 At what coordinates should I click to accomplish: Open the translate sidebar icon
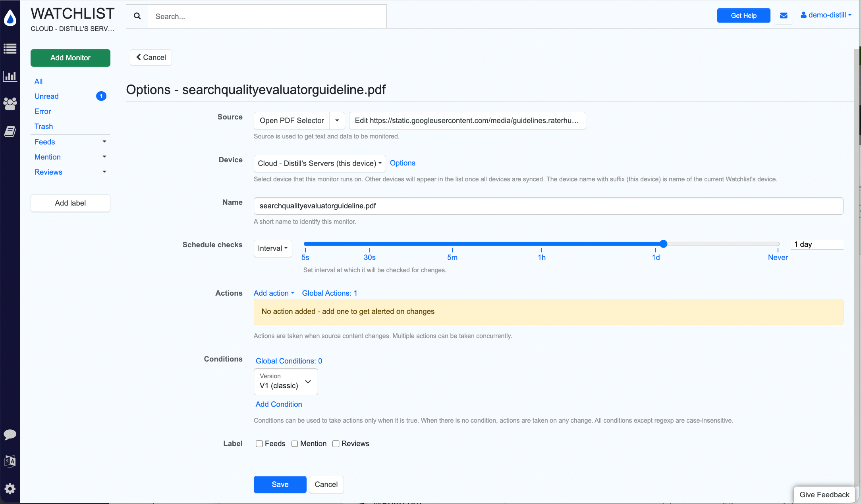[10, 461]
